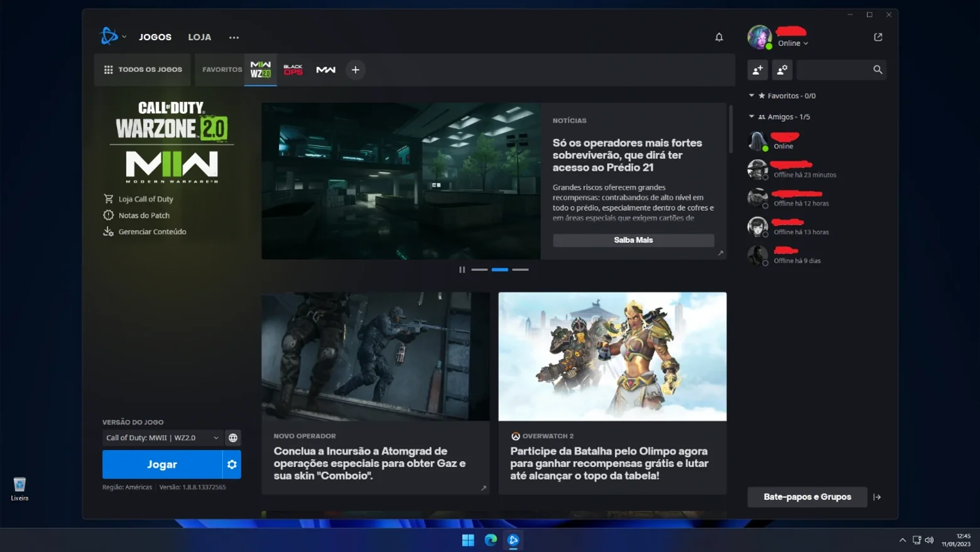The height and width of the screenshot is (552, 980).
Task: Click the news banner expand arrow
Action: 721,253
